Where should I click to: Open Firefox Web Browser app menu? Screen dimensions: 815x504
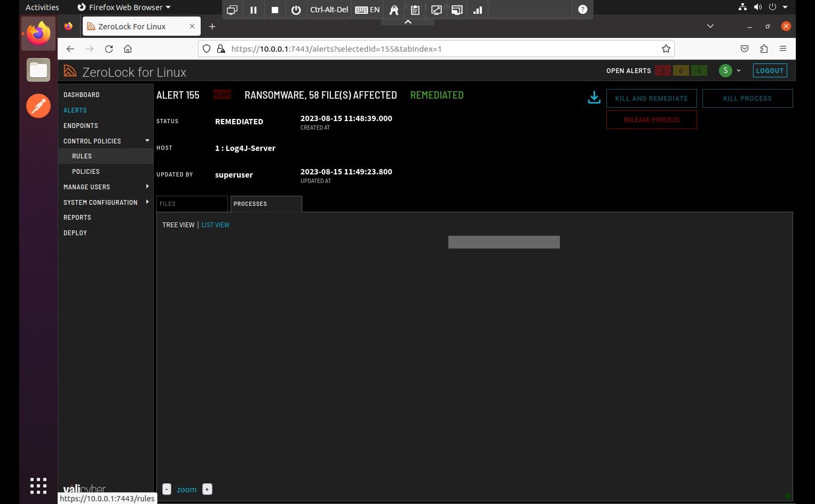point(124,7)
